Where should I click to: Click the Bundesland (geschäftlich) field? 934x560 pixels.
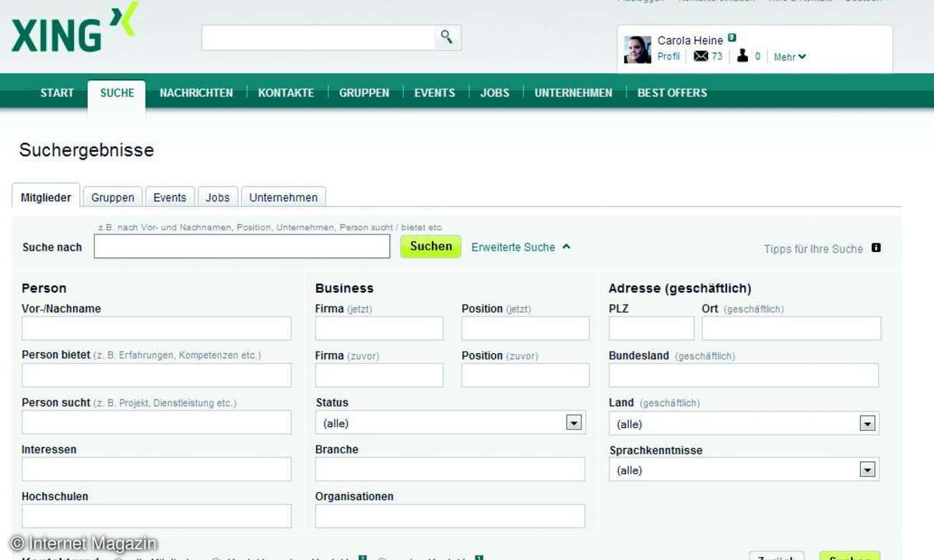pyautogui.click(x=743, y=375)
